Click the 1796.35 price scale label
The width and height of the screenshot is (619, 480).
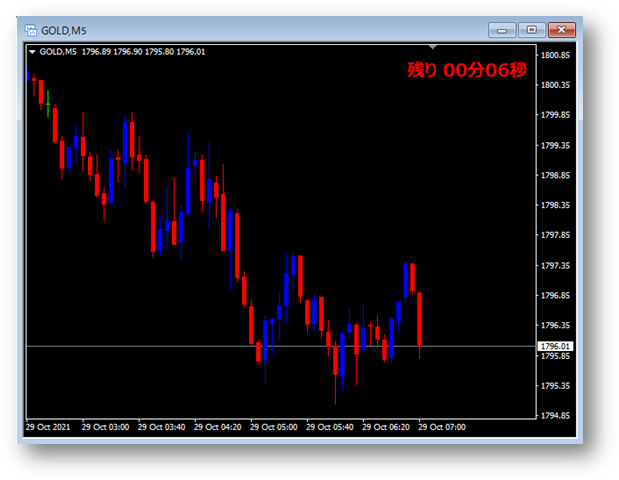[x=555, y=325]
